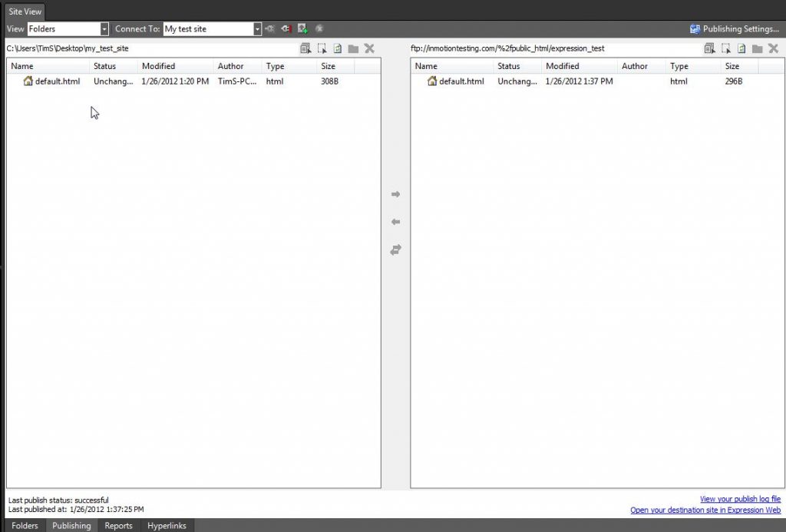Switch to the Reports tab
This screenshot has height=532, width=786.
(x=117, y=526)
